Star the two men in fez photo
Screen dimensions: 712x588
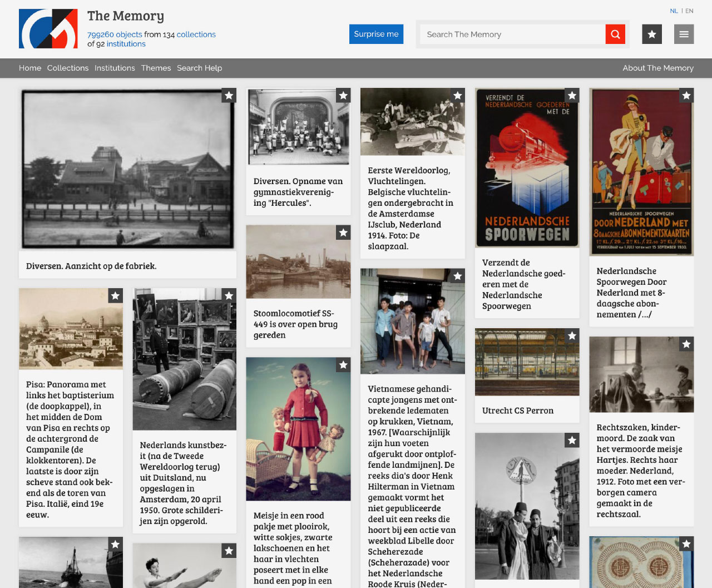[572, 441]
